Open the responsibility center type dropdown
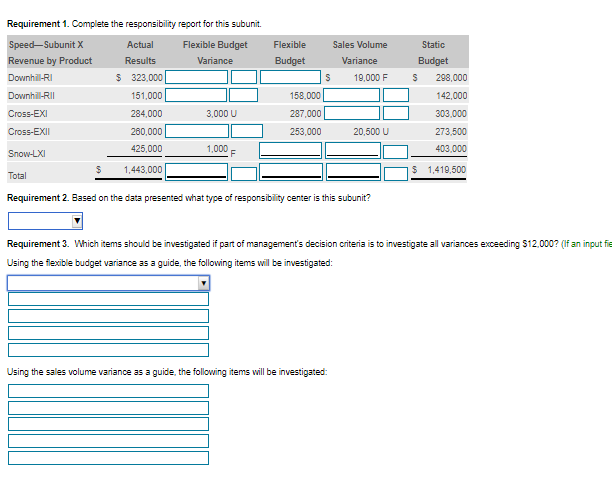612x491 pixels. (45, 221)
